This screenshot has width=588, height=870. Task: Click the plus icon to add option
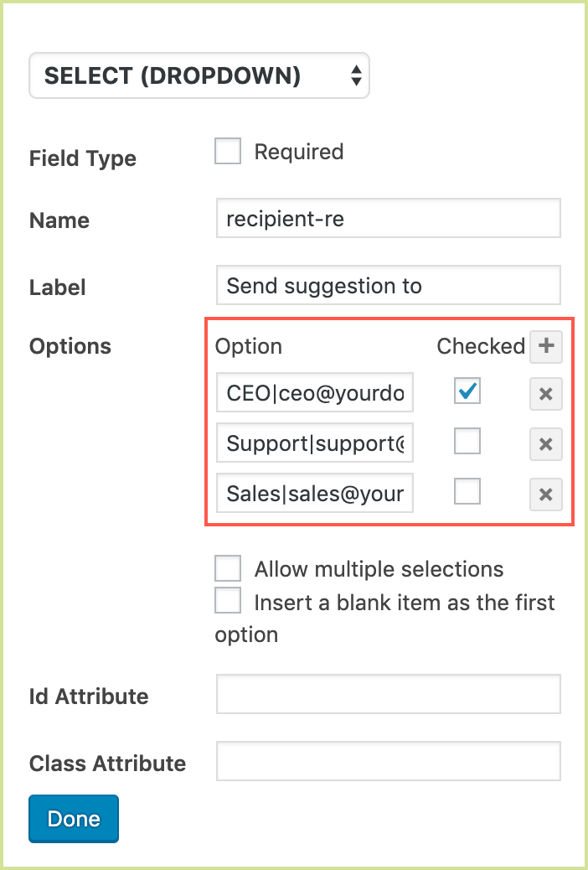pyautogui.click(x=545, y=346)
